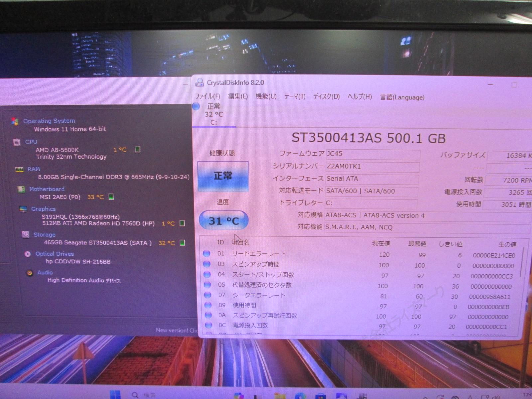Click the CPU icon in Speccy

17,142
